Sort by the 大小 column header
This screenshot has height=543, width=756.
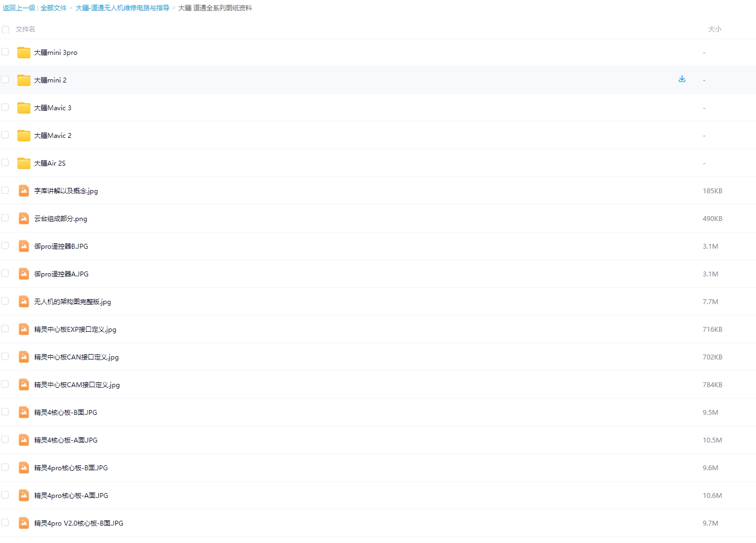click(x=715, y=29)
